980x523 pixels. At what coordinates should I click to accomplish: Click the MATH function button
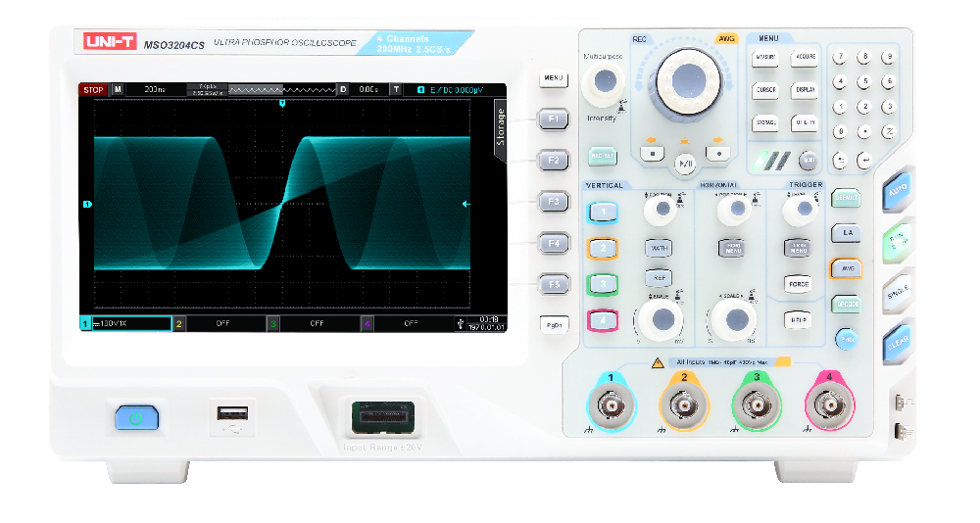tap(659, 248)
